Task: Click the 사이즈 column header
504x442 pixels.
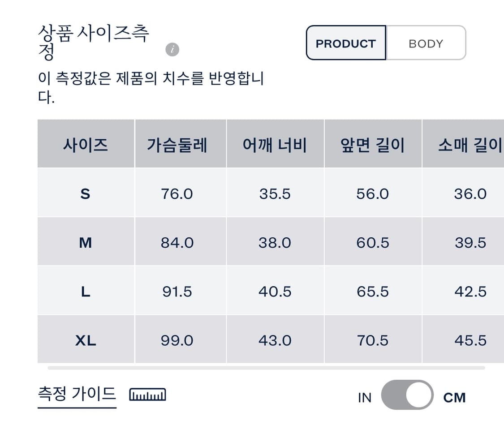Action: (x=86, y=144)
